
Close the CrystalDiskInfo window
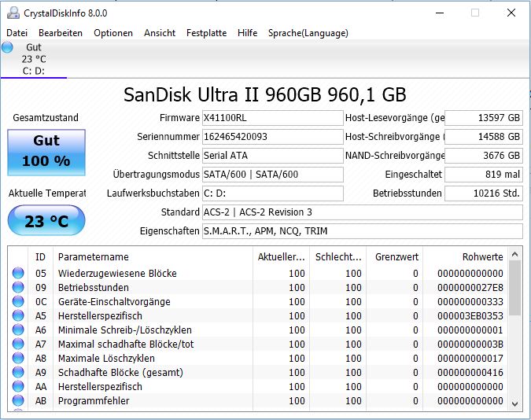click(511, 13)
